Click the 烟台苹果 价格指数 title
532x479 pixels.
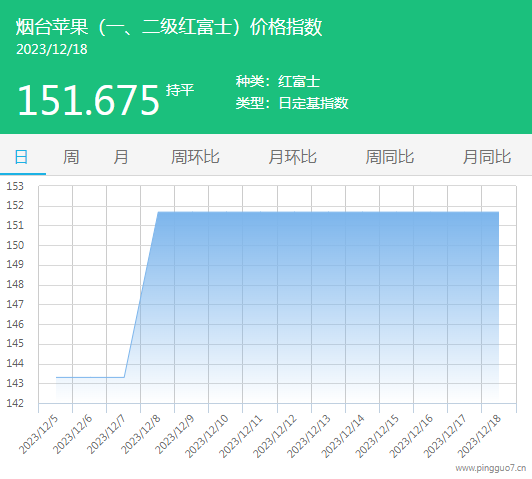(169, 27)
